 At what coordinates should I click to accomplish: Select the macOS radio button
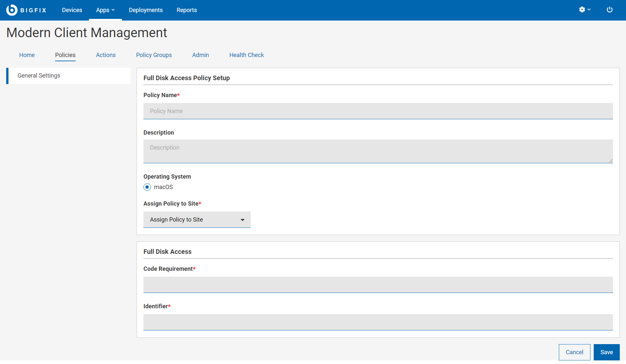147,187
